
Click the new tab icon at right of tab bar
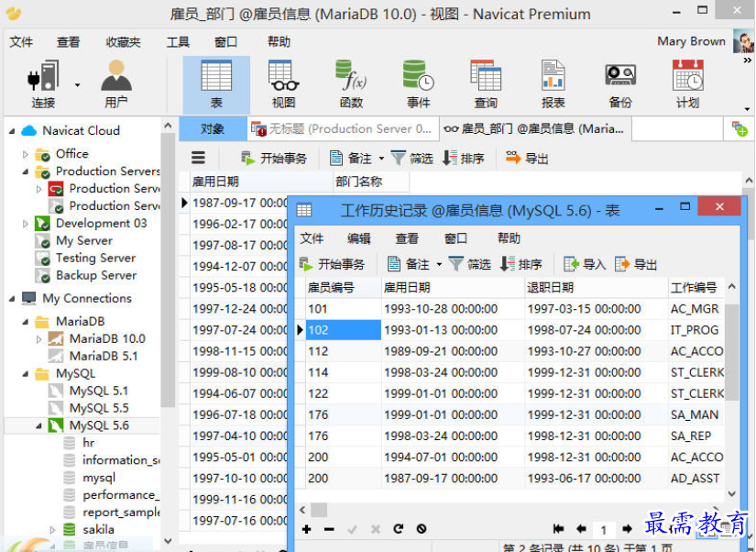pyautogui.click(x=740, y=129)
